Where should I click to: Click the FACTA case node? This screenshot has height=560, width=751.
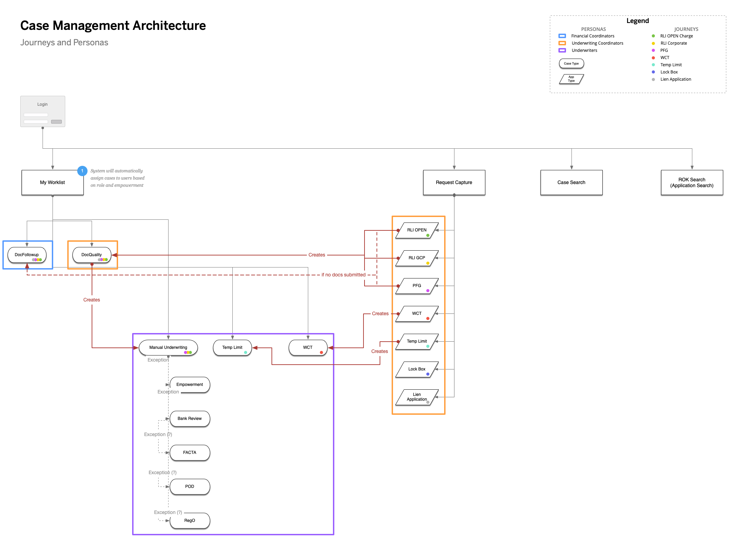[190, 453]
